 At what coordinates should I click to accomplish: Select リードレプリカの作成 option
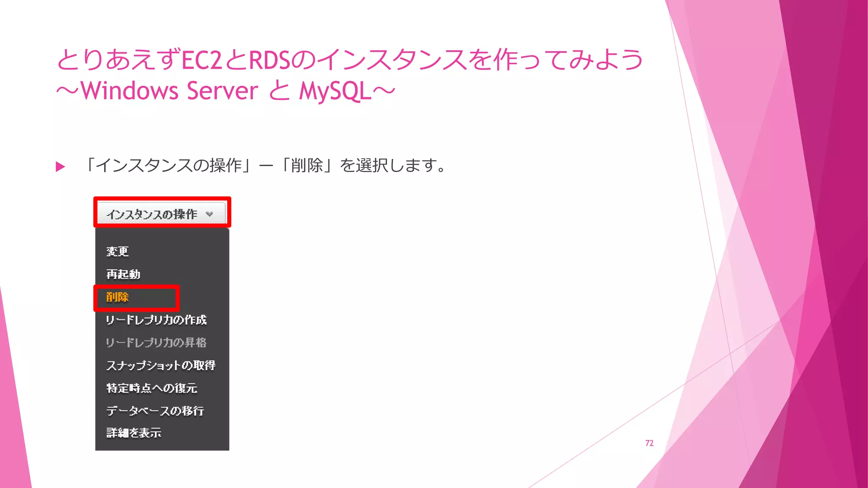click(156, 320)
